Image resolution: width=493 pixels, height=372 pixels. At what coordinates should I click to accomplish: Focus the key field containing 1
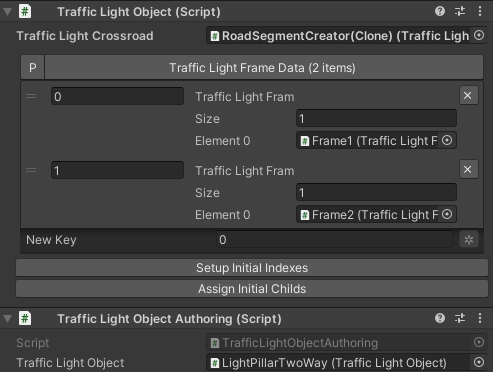pyautogui.click(x=117, y=170)
